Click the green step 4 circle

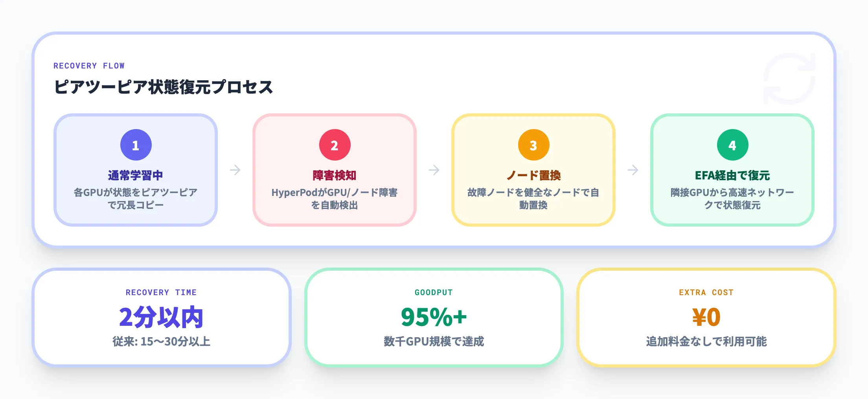(732, 145)
